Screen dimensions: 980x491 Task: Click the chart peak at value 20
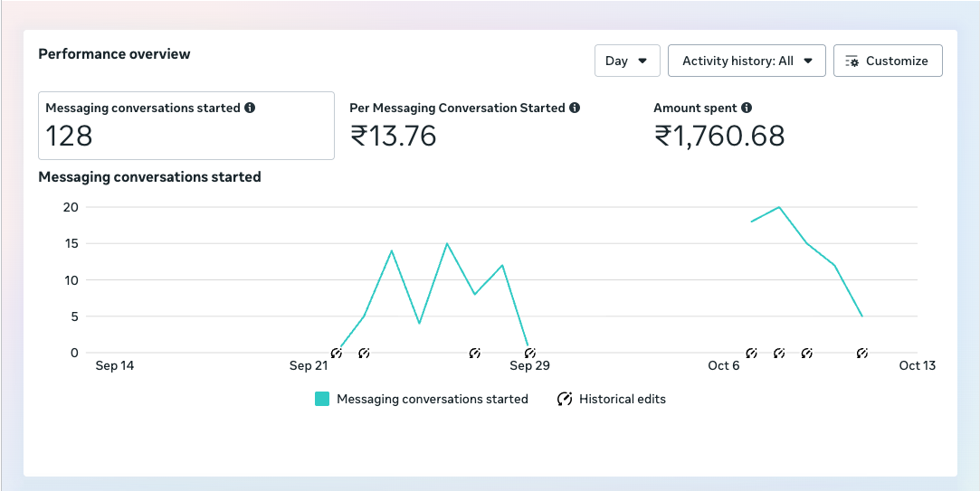(779, 207)
